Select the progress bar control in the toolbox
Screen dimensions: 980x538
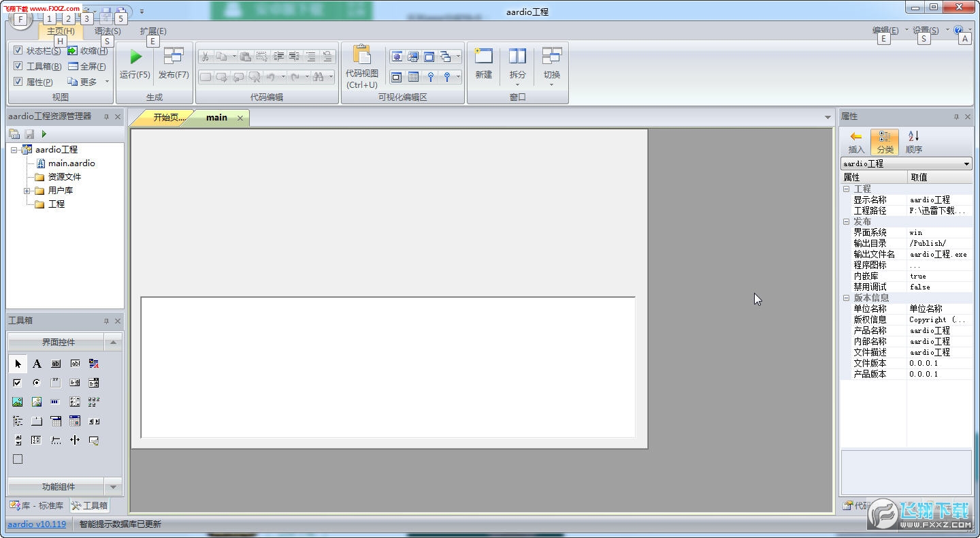click(x=56, y=402)
